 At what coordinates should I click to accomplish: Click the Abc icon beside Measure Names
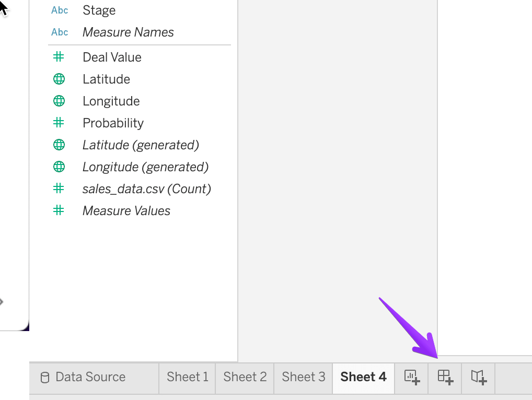[x=59, y=32]
